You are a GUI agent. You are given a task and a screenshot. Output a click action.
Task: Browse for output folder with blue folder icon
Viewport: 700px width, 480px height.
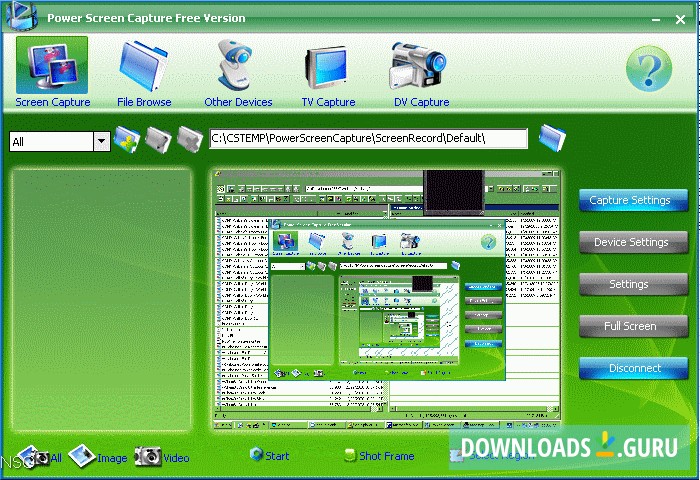pyautogui.click(x=552, y=138)
